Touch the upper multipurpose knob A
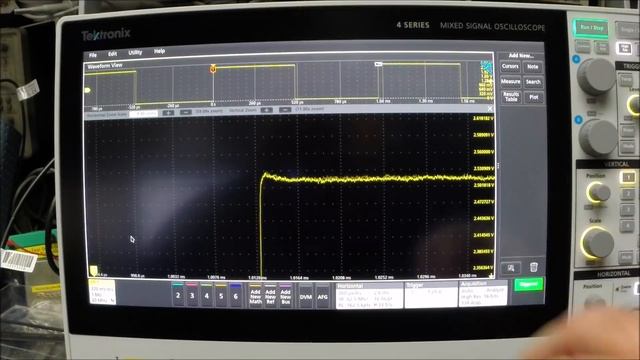The height and width of the screenshot is (360, 640). click(596, 76)
